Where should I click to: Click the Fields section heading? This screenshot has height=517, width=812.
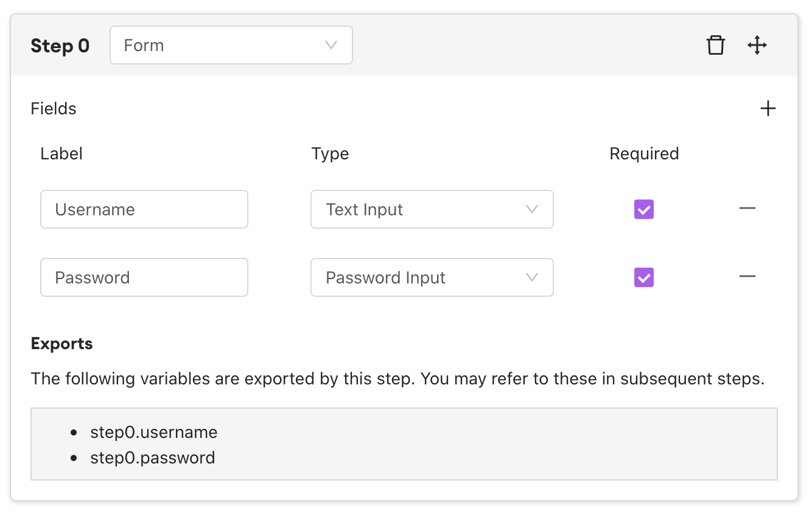54,109
